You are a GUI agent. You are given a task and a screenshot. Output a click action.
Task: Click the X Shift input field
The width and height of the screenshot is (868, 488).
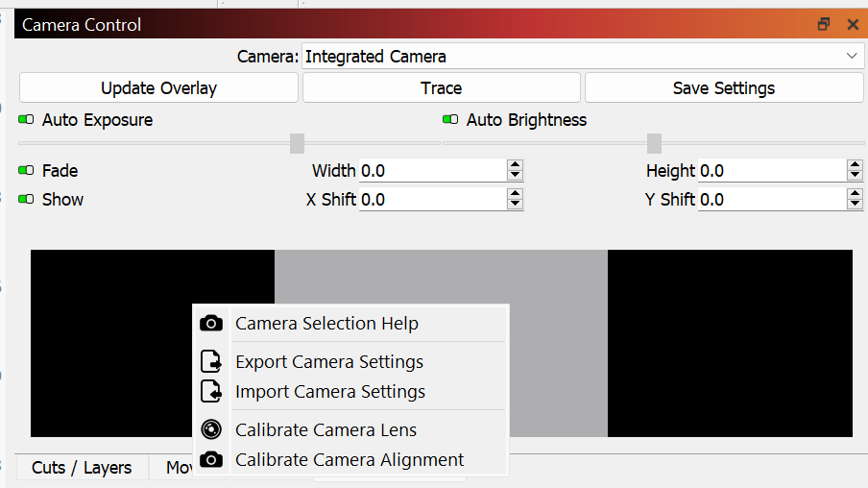coord(432,200)
